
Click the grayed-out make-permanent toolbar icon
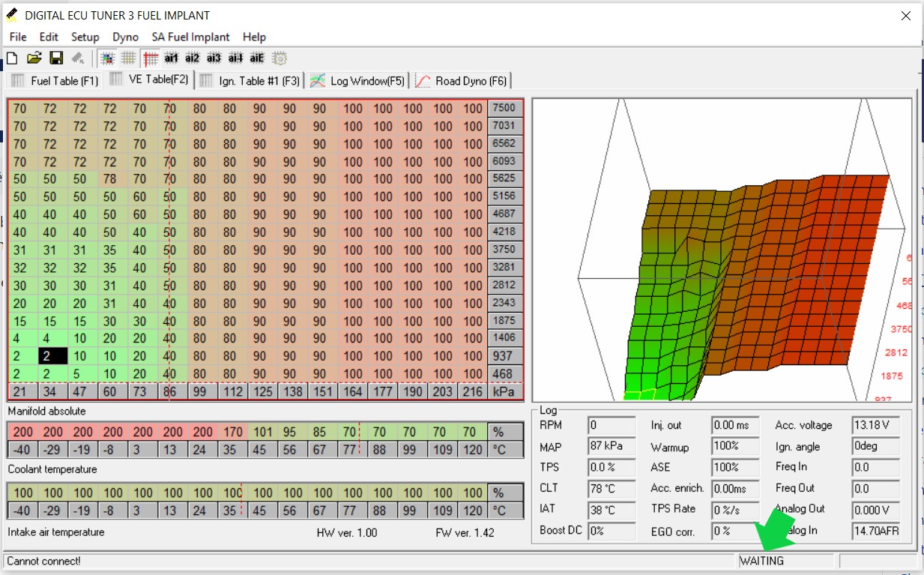pos(77,58)
